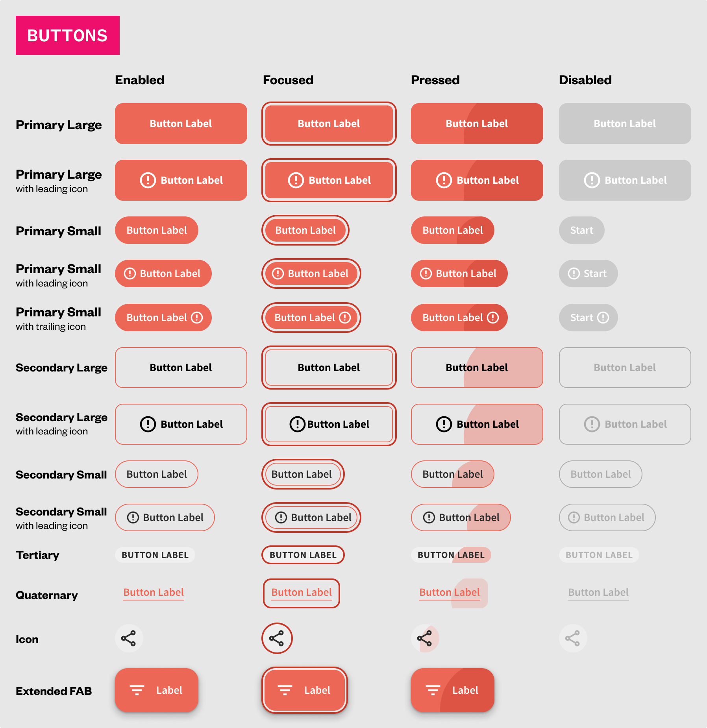Click the enabled share icon button
The image size is (707, 728).
[x=129, y=638]
